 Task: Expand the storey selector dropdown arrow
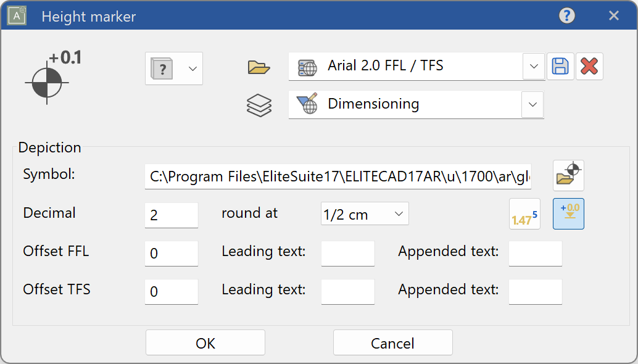tap(192, 68)
